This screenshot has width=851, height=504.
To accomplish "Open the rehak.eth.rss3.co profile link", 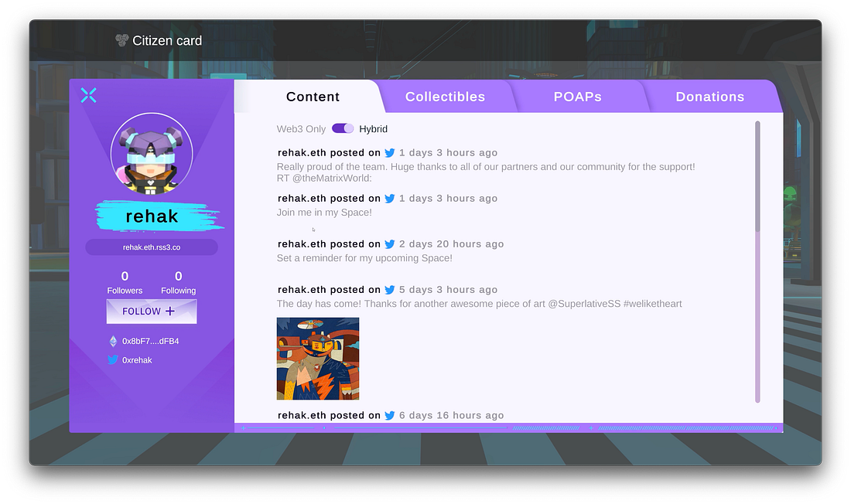I will coord(152,247).
